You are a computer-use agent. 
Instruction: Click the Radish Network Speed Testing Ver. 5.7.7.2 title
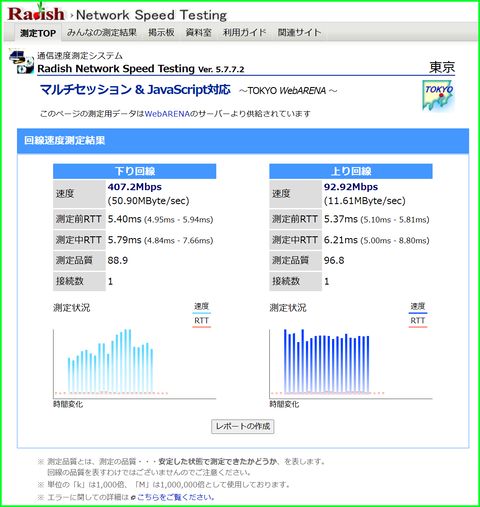[141, 69]
